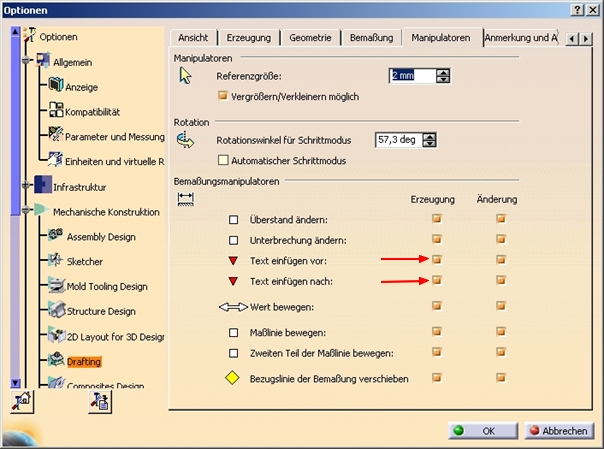
Task: Expand the Infrastruktur tree node
Action: (26, 185)
